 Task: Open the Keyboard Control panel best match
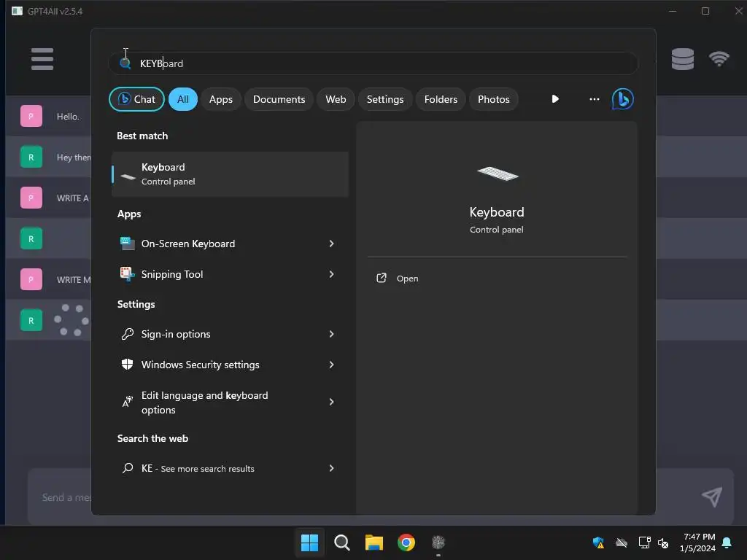click(230, 174)
